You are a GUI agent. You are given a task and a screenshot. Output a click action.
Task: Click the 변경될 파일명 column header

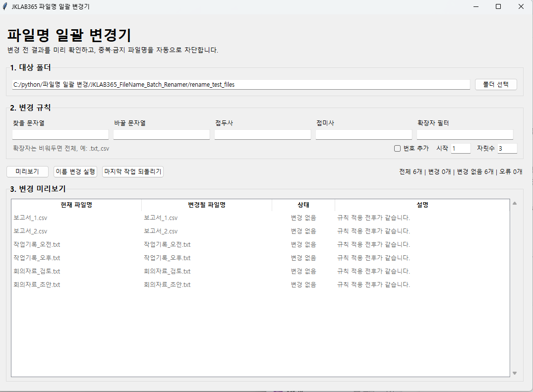click(207, 205)
